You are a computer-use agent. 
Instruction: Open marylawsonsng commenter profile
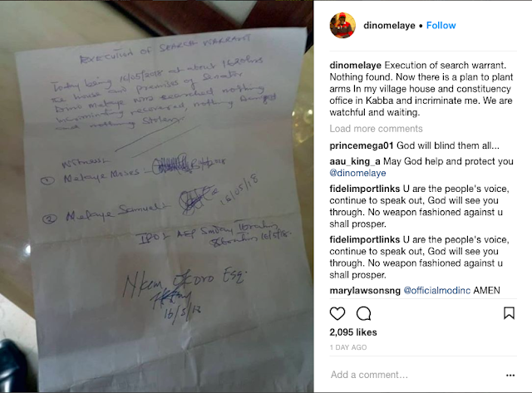coord(365,291)
